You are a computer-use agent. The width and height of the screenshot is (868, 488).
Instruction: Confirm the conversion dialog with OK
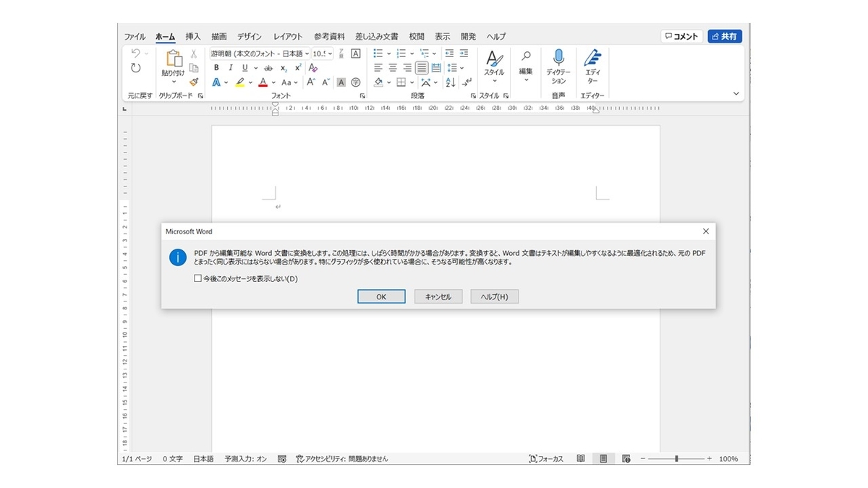[381, 296]
